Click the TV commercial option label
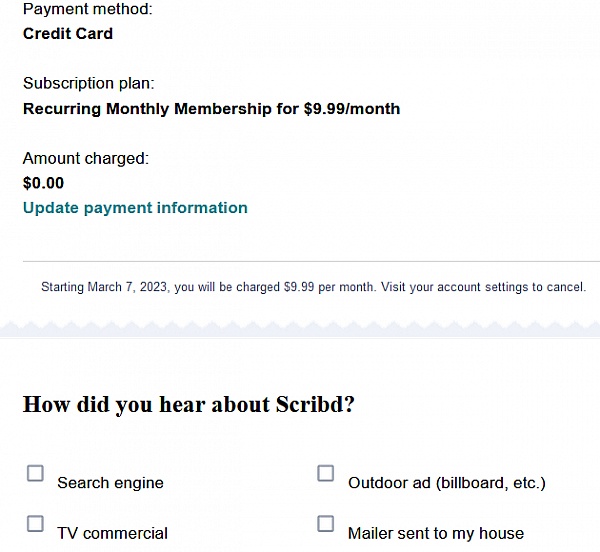 112,533
